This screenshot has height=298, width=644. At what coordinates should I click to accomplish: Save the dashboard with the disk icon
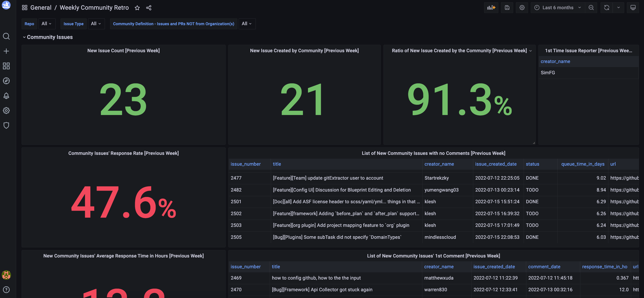pos(507,8)
